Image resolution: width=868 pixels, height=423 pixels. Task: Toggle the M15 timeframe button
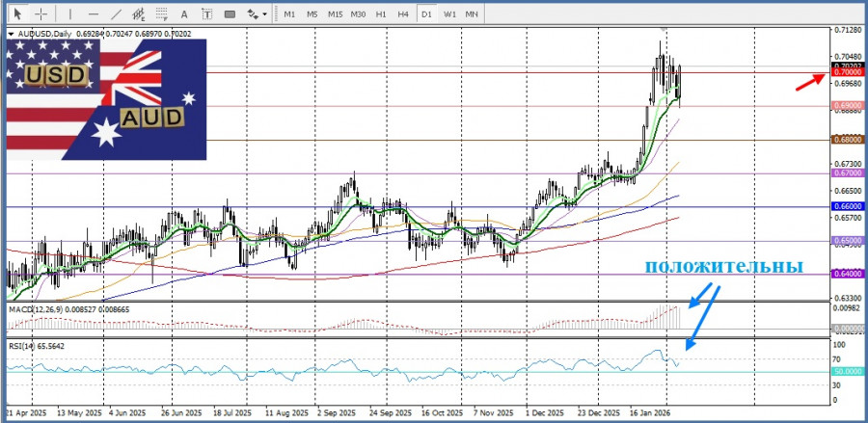(x=335, y=14)
